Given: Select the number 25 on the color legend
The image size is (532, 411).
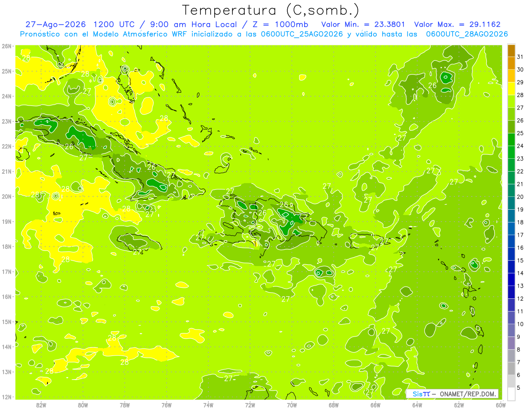Looking at the screenshot, I should [x=520, y=133].
